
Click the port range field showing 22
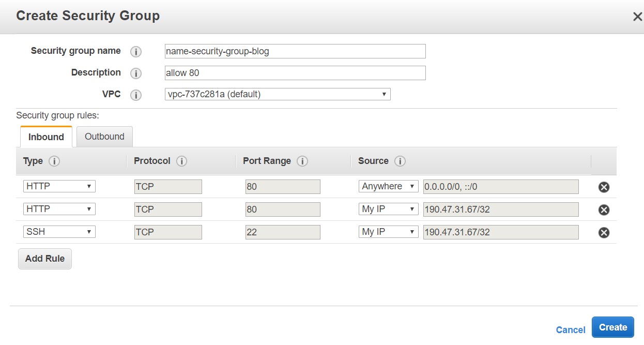[x=283, y=232]
